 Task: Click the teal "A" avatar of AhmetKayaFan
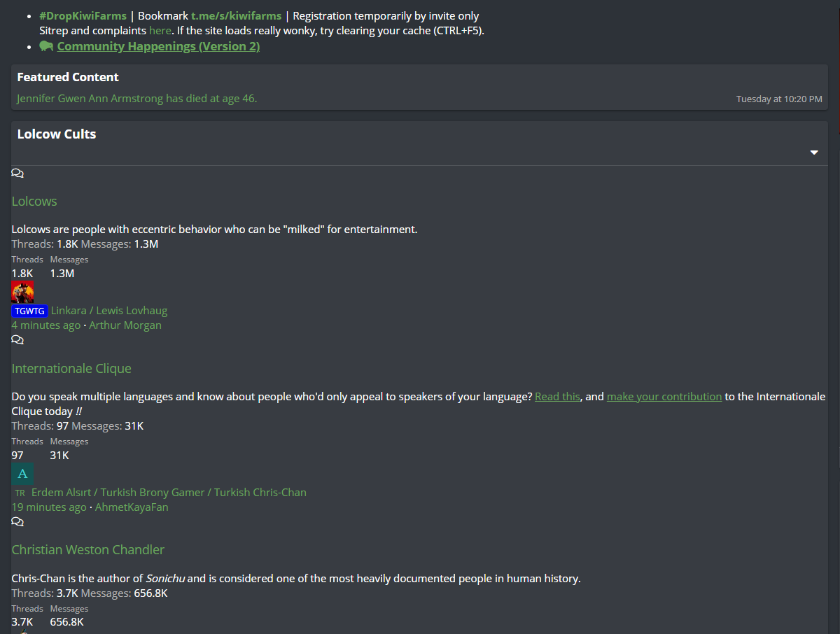click(x=22, y=474)
